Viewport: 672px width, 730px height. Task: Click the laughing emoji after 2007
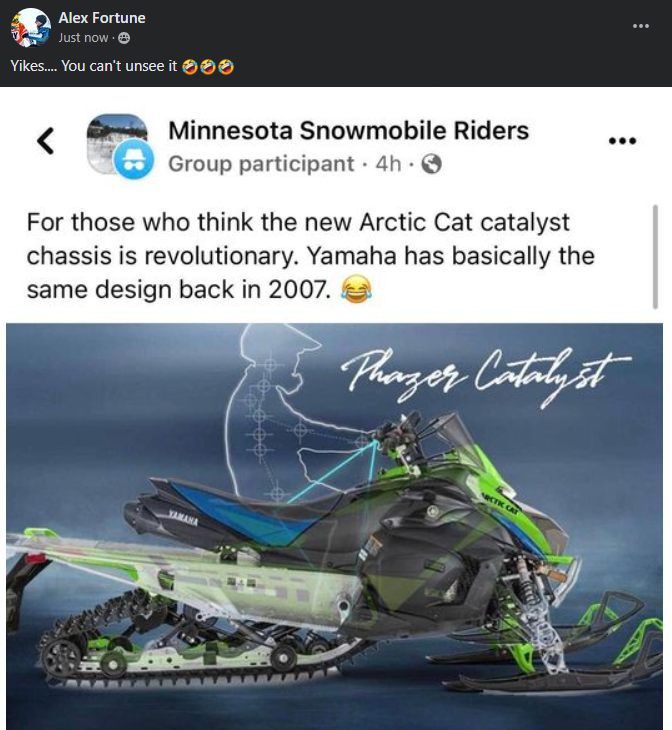pos(357,289)
